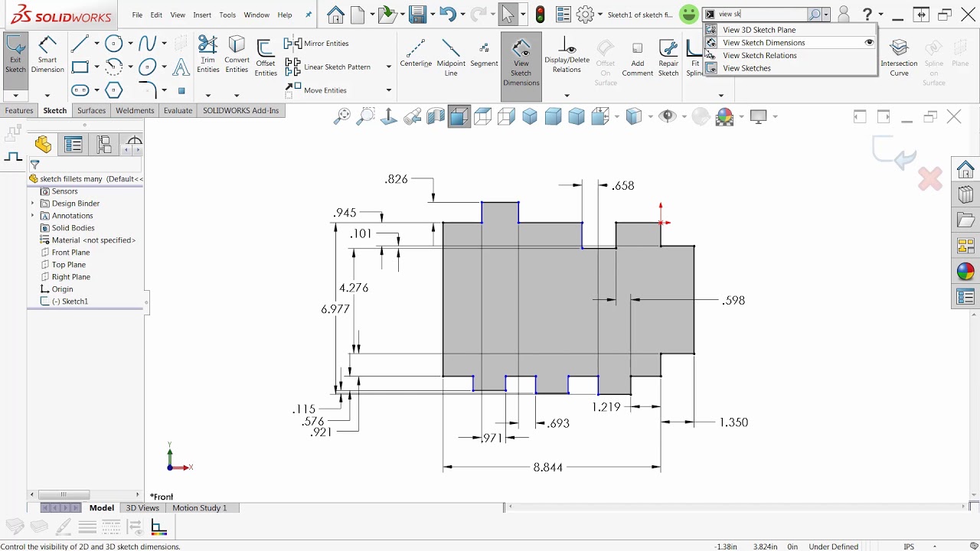Click the Exit Sketch button
This screenshot has width=980, height=551.
(x=15, y=55)
